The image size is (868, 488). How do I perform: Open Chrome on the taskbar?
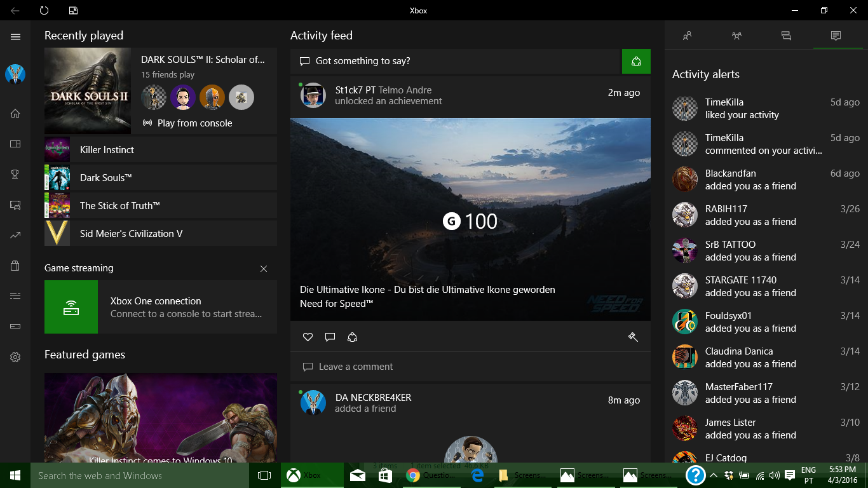coord(432,475)
